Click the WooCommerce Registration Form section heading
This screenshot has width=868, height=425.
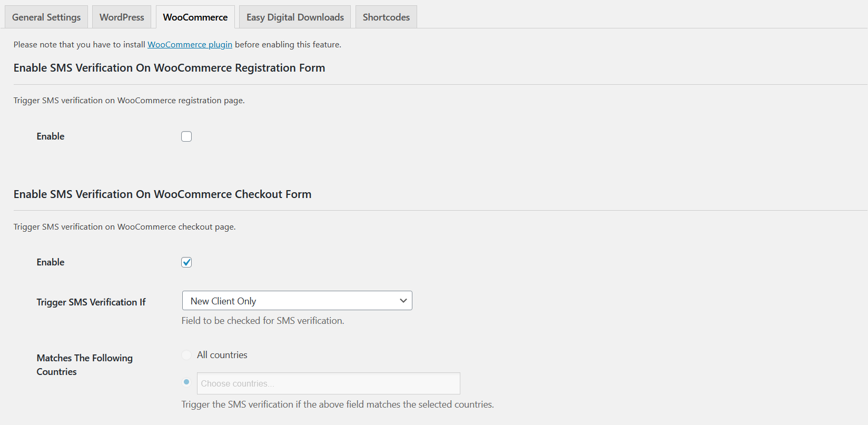pyautogui.click(x=169, y=68)
